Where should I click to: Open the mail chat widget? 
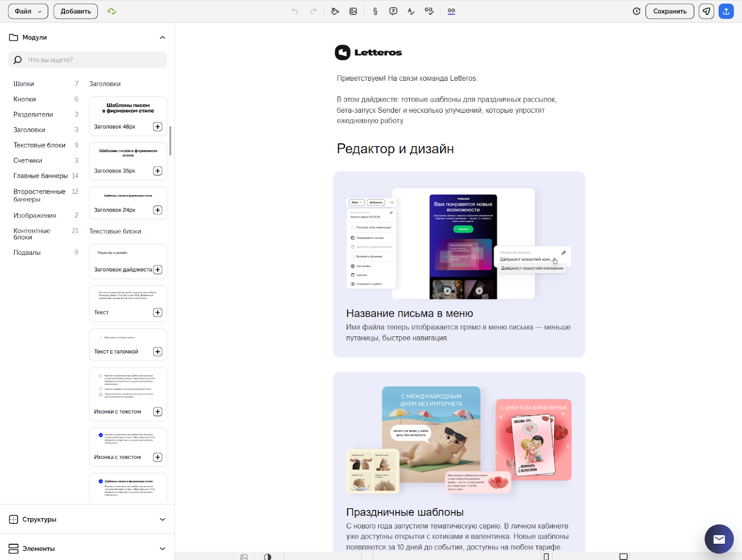719,539
